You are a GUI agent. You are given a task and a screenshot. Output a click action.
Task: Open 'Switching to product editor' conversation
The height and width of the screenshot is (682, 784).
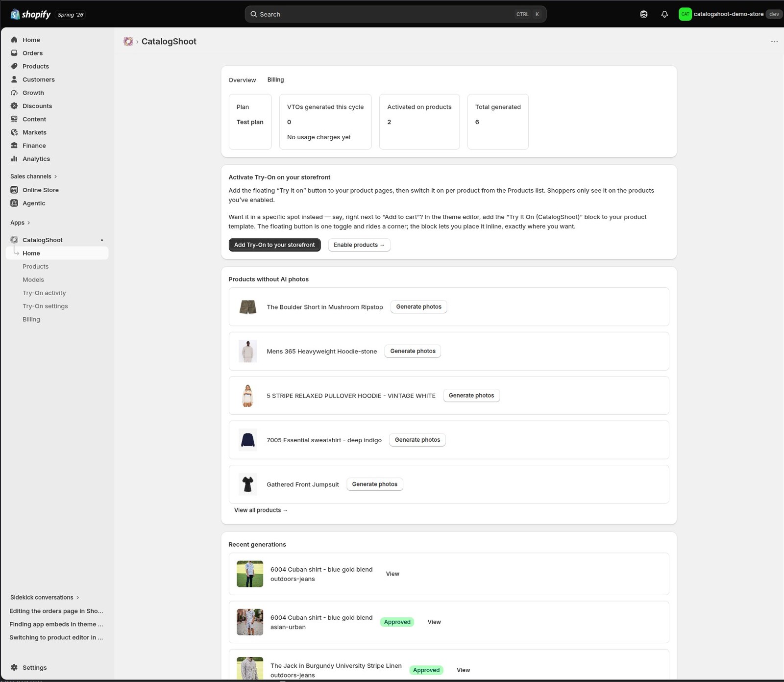56,637
